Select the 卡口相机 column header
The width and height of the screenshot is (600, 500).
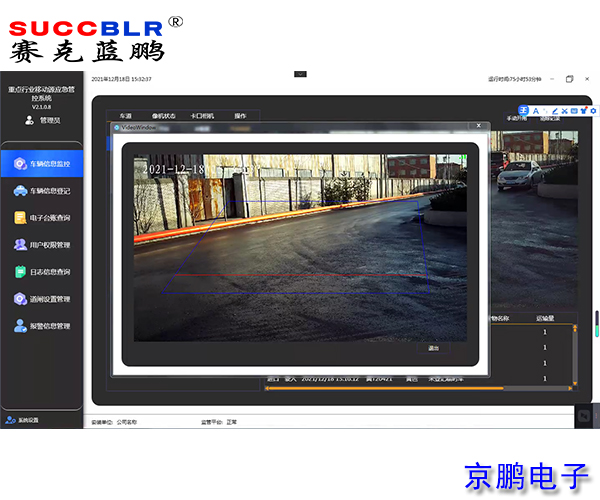[203, 116]
